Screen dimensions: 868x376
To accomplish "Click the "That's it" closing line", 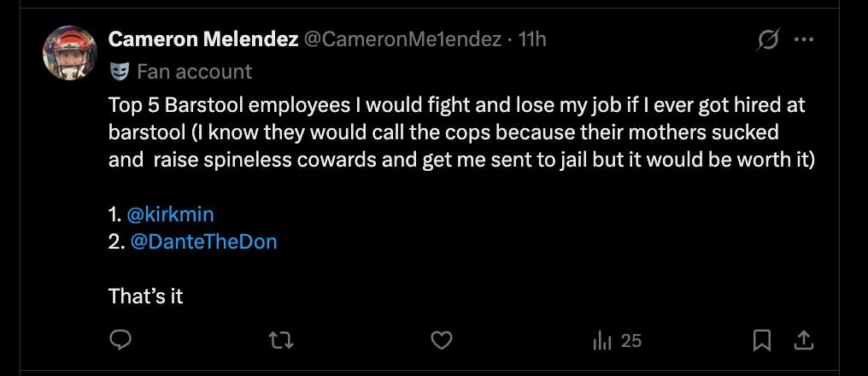I will point(146,297).
